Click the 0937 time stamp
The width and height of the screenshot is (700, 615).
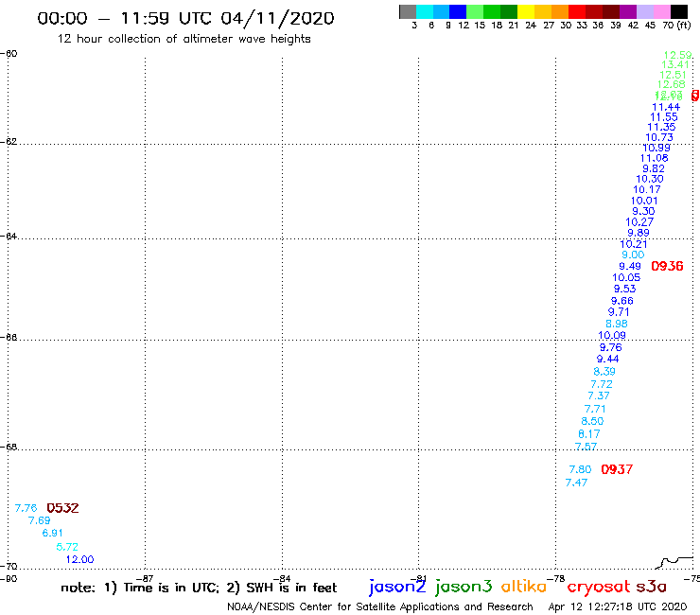coord(617,469)
